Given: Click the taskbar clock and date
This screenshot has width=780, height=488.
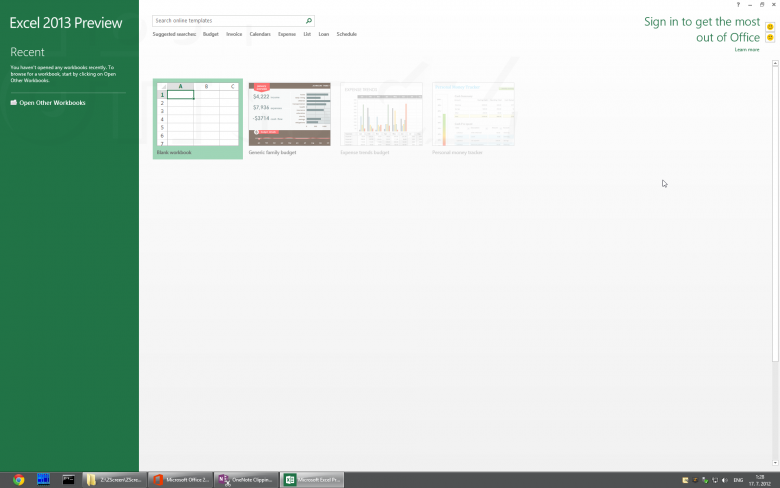Looking at the screenshot, I should pos(760,480).
